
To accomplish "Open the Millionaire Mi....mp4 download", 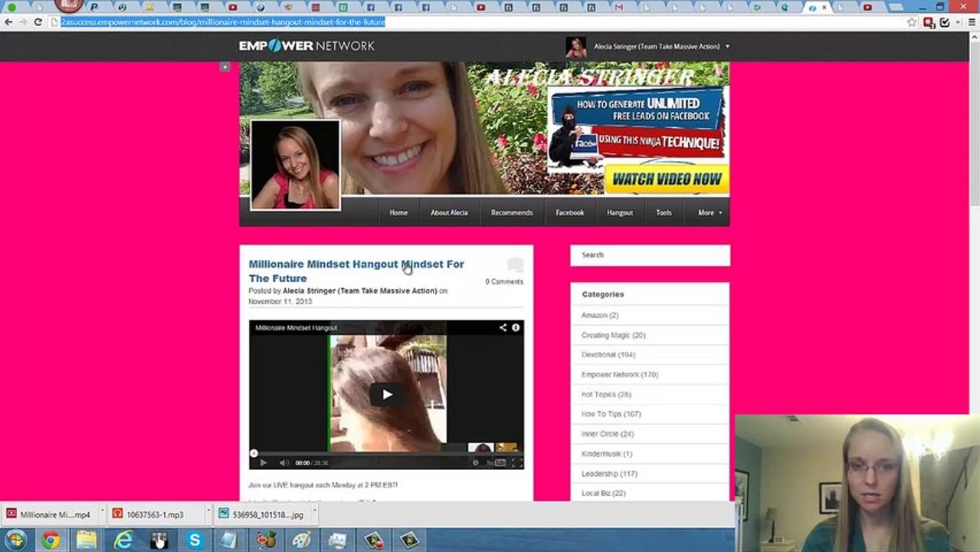I will pyautogui.click(x=49, y=514).
